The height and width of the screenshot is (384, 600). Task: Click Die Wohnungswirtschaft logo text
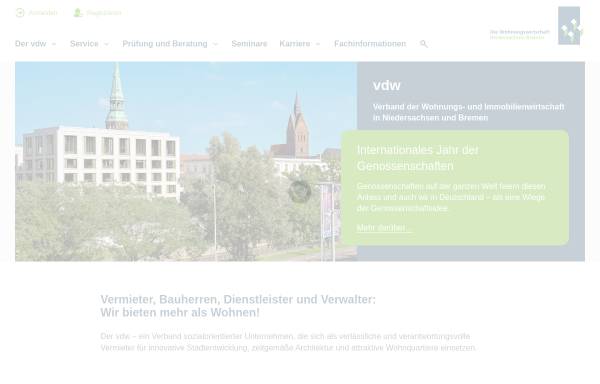pyautogui.click(x=520, y=35)
